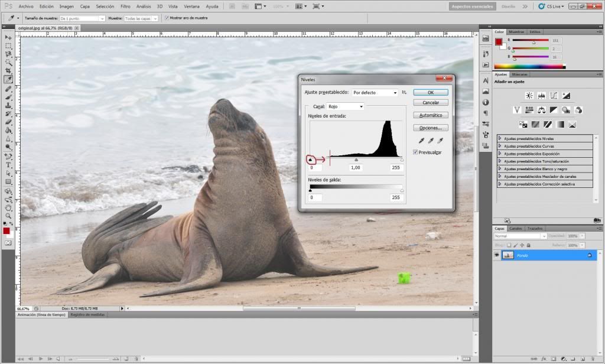Toggle lock transparent pixels in Capas
The image size is (605, 364).
(509, 245)
